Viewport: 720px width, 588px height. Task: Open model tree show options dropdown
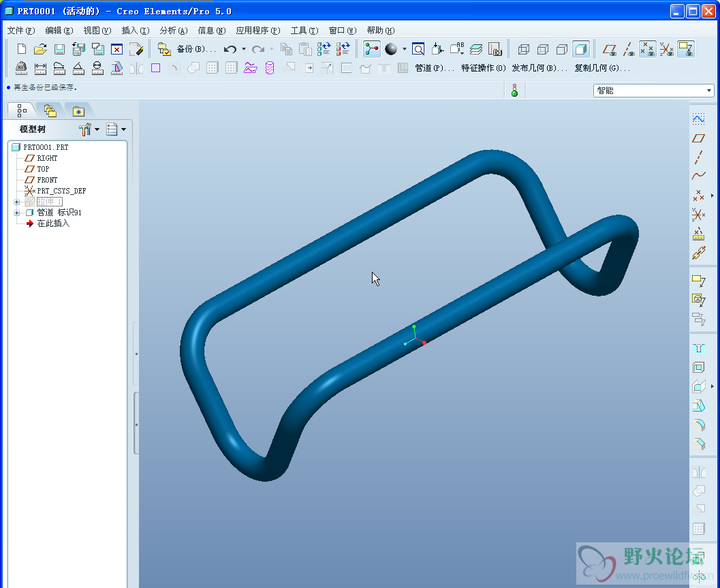[116, 129]
